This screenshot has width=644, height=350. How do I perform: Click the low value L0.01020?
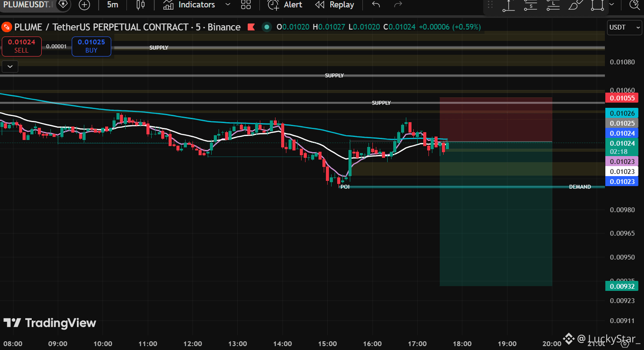click(x=364, y=27)
